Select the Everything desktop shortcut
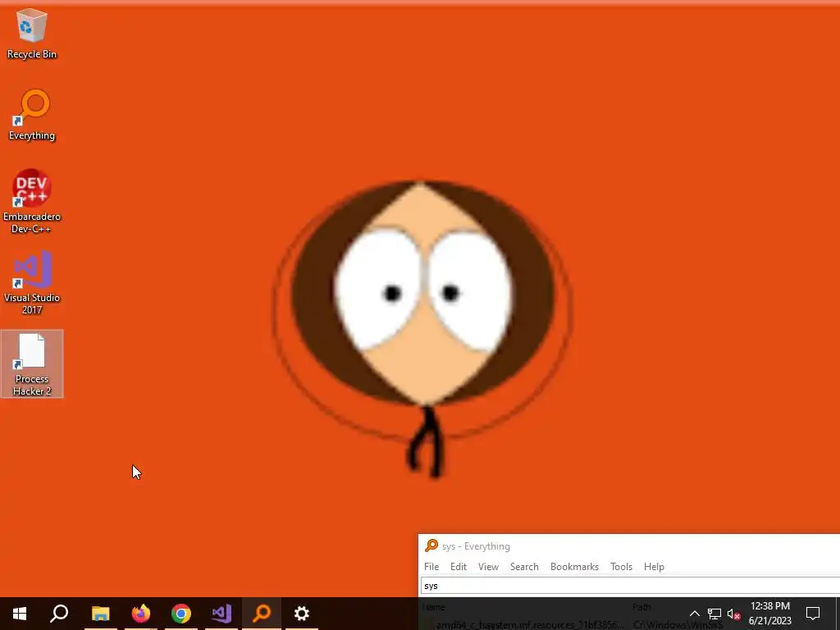 [32, 115]
